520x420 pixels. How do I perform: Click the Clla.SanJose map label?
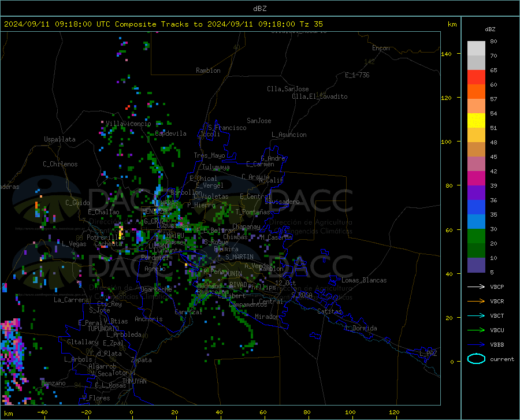[288, 89]
